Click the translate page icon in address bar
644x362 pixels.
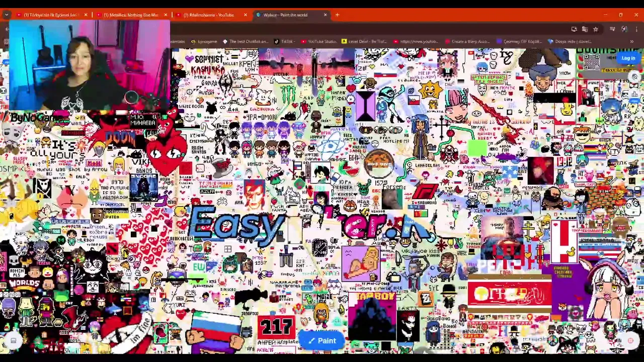coord(585,29)
